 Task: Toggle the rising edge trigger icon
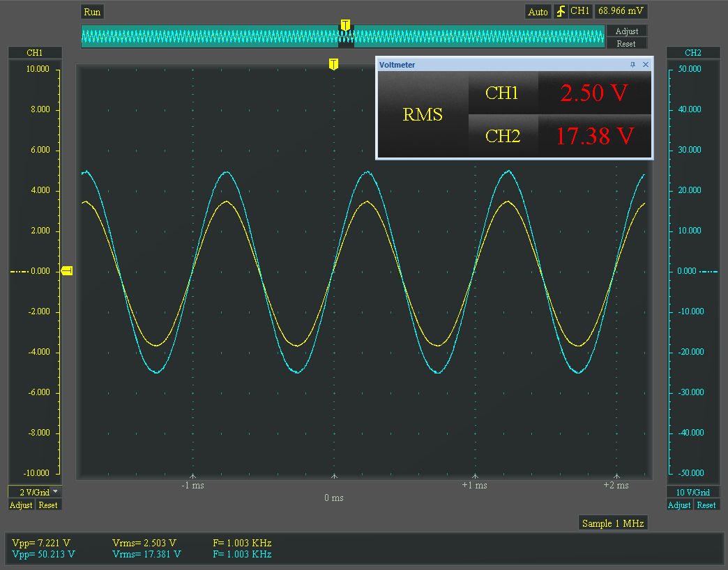point(561,12)
